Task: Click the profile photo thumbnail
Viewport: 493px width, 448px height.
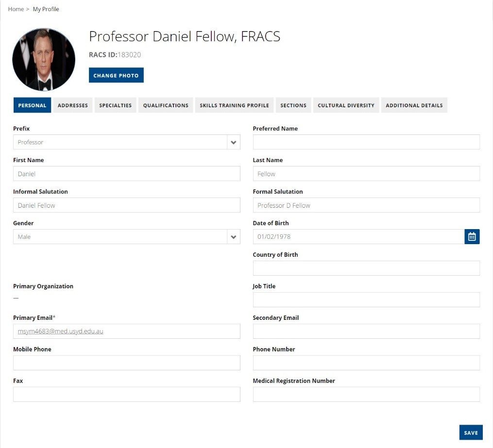Action: tap(44, 60)
